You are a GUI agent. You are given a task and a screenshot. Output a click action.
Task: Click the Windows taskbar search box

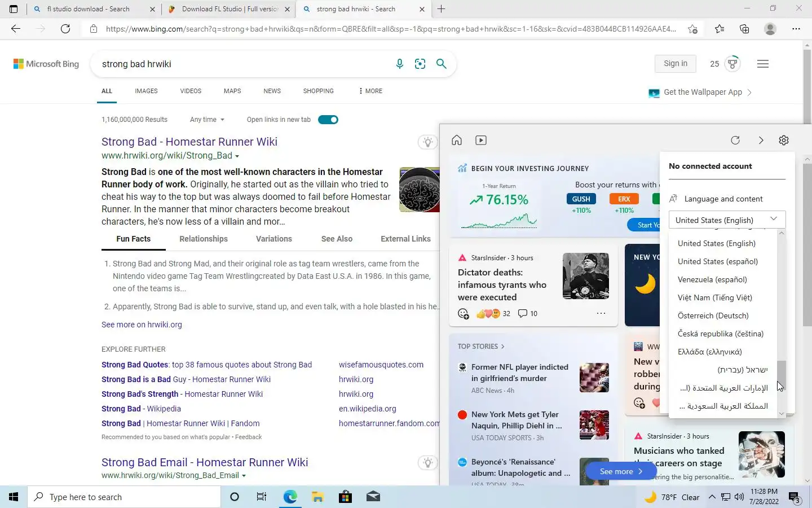point(124,497)
